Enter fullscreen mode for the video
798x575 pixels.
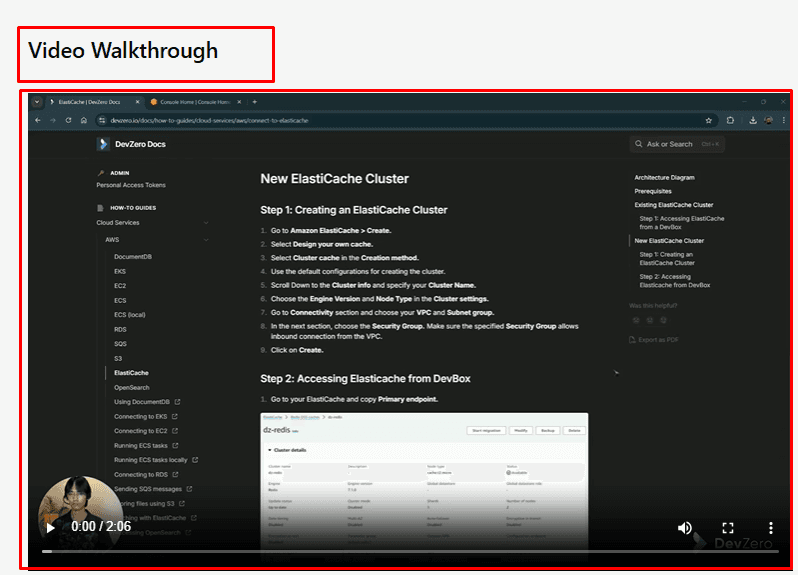click(x=728, y=528)
